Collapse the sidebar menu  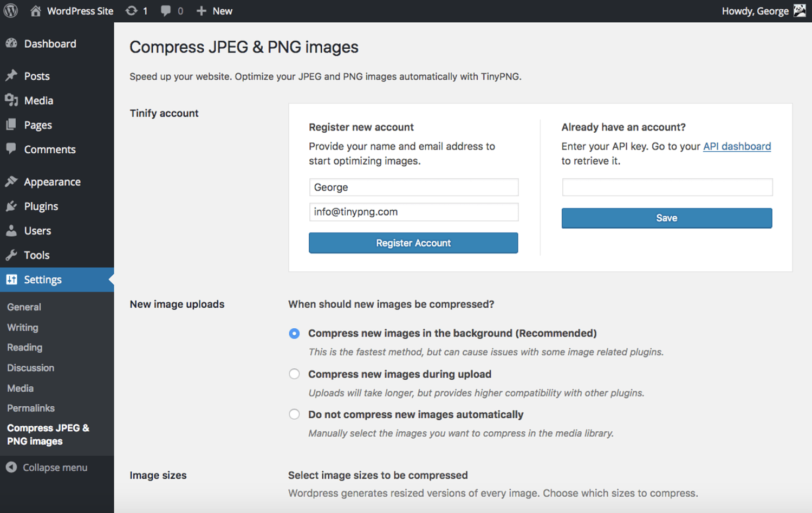(47, 467)
